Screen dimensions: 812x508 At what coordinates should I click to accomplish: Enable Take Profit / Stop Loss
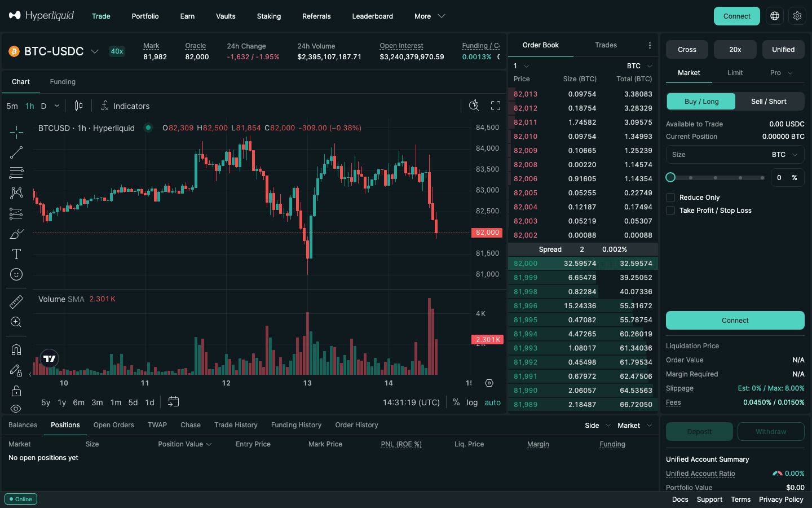tap(670, 211)
